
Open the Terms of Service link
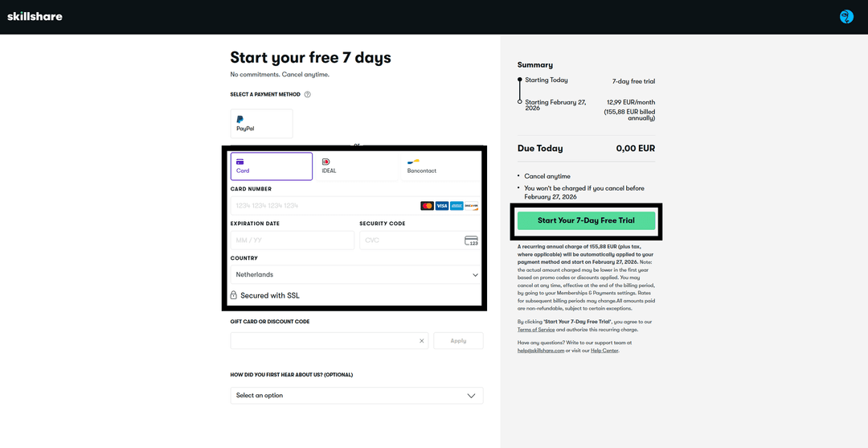[536, 331]
